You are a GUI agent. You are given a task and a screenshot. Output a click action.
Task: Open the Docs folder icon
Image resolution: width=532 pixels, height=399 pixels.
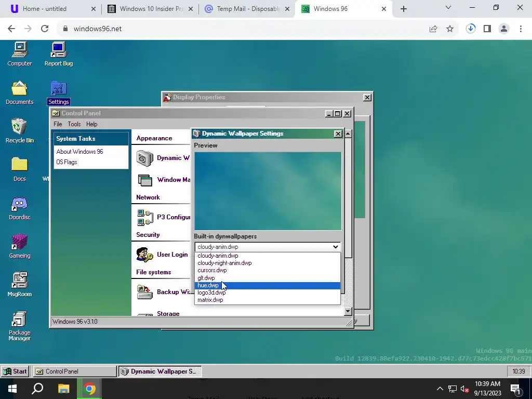(x=19, y=170)
